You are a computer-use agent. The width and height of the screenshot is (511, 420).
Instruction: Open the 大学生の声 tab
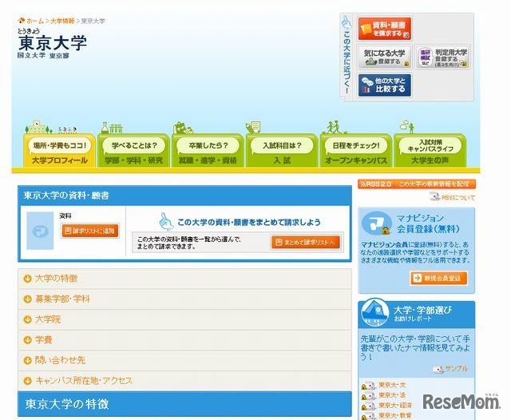click(430, 151)
